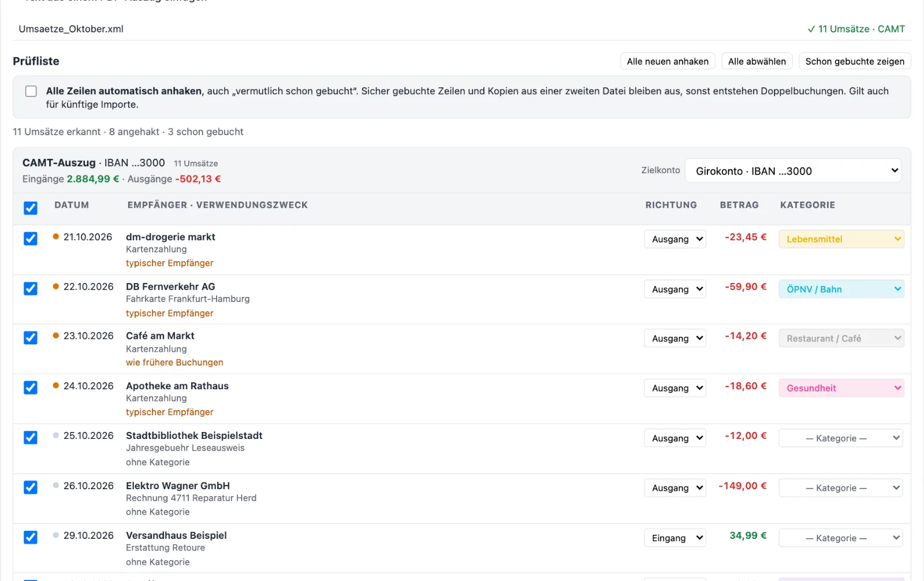Viewport: 924px width, 581px height.
Task: Click the amount 34,99 €
Action: click(x=748, y=536)
